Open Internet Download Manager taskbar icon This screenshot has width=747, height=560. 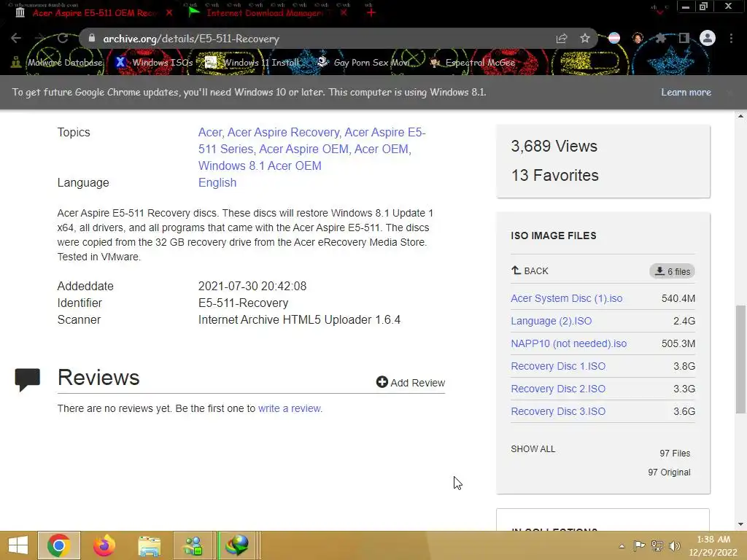(x=237, y=545)
